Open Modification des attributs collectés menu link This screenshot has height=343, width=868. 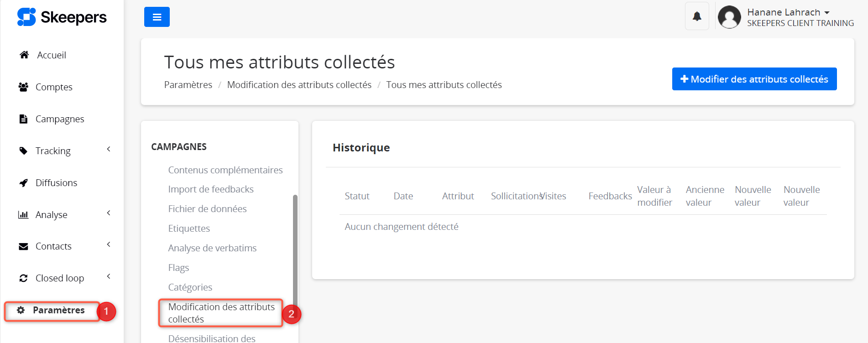221,313
